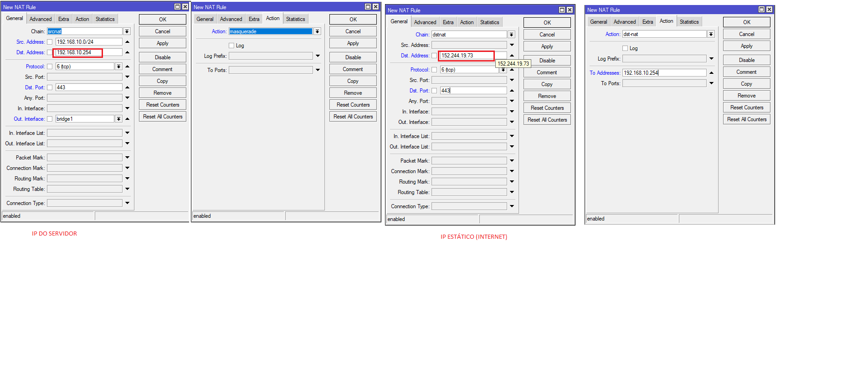Screen dimensions: 868x390
Task: Expand Src. Port field in first window
Action: click(x=127, y=77)
